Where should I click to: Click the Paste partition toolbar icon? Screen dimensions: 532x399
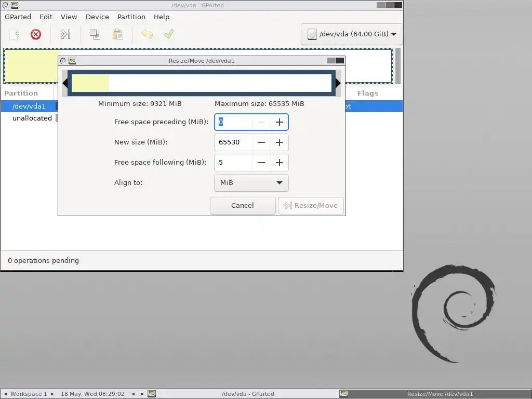[118, 34]
